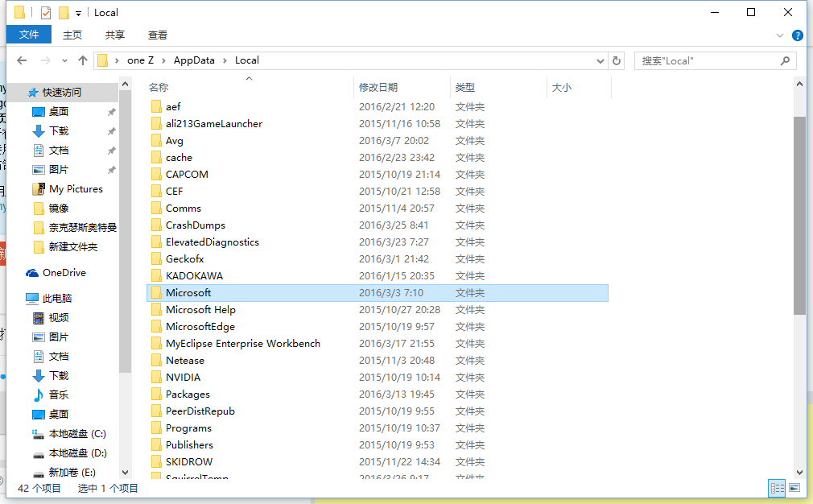Expand chevron after one Z breadcrumb

[164, 60]
